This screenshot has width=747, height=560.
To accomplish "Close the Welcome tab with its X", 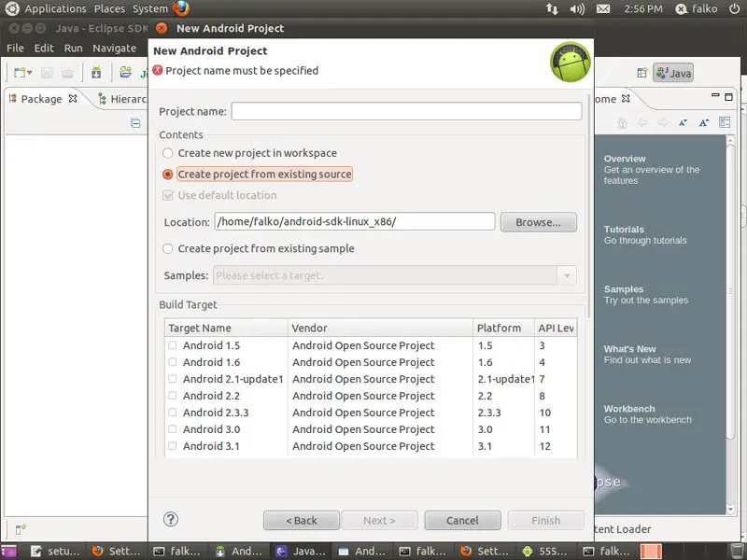I will 626,99.
